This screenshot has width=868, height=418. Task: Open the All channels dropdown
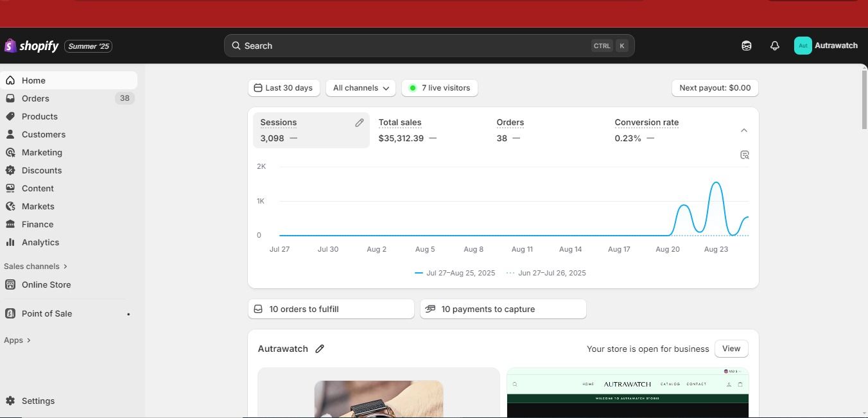[x=361, y=88]
